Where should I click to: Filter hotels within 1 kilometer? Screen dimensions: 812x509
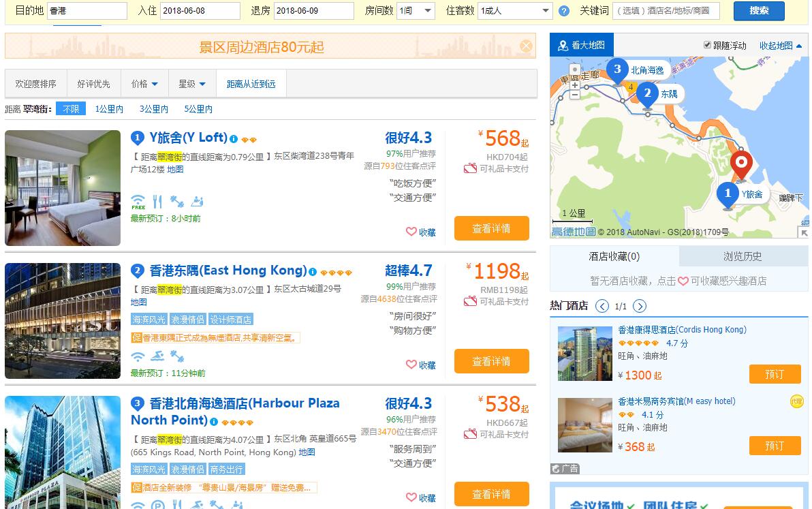pos(109,109)
